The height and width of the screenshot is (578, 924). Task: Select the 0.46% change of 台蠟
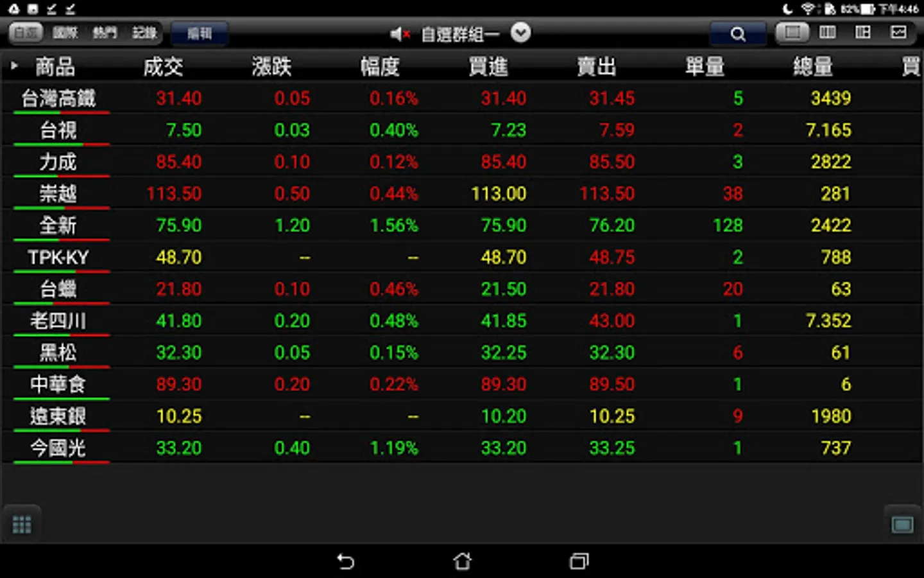(x=394, y=289)
